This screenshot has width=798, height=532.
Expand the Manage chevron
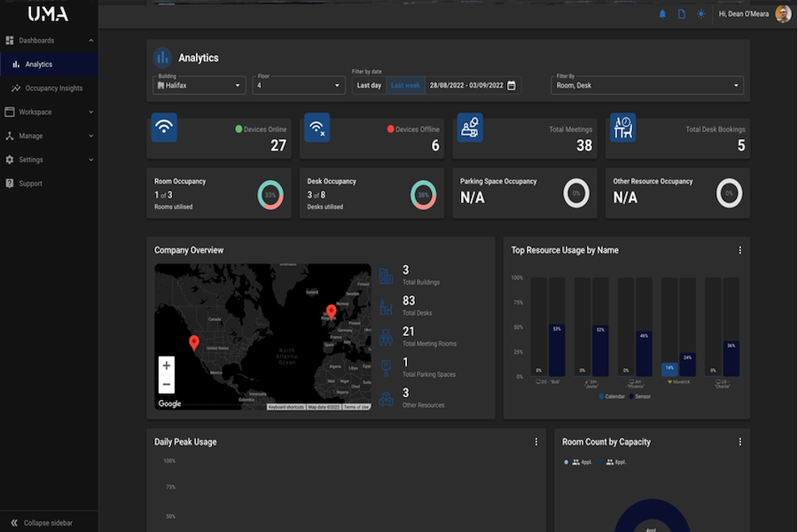click(90, 136)
